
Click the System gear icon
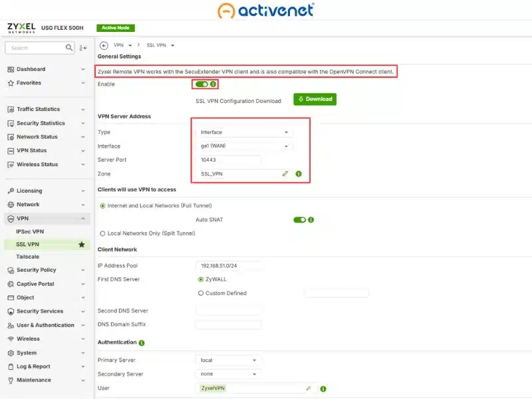point(11,353)
